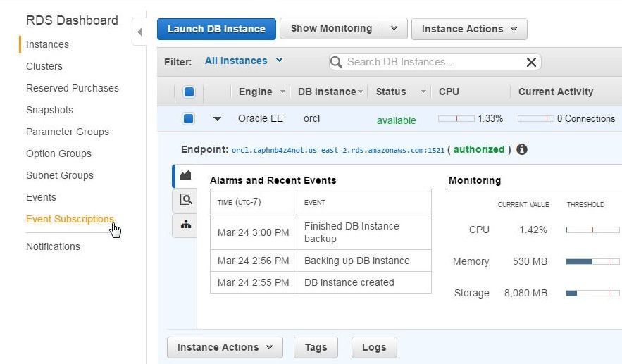This screenshot has width=622, height=364.
Task: Open the Show Monitoring dropdown arrow
Action: [x=394, y=29]
